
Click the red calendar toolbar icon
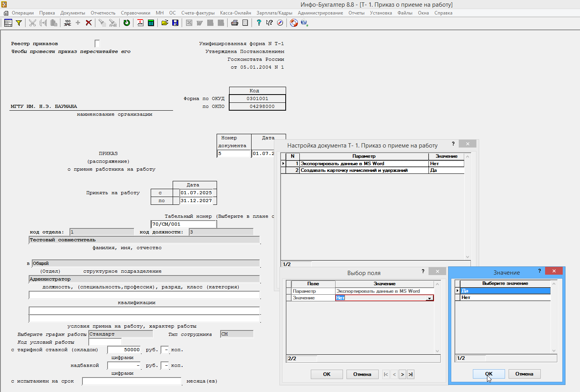pyautogui.click(x=140, y=23)
